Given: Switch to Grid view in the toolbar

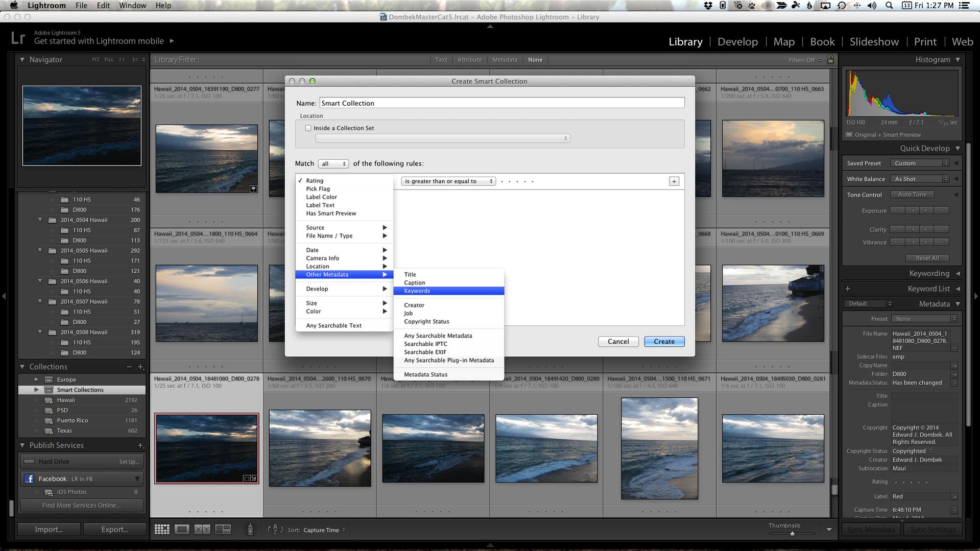Looking at the screenshot, I should (162, 530).
